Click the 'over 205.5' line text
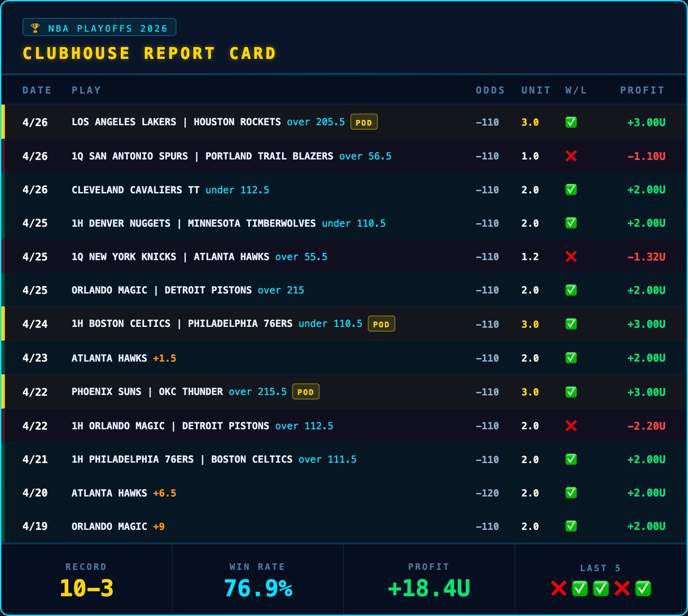688x616 pixels. 316,122
